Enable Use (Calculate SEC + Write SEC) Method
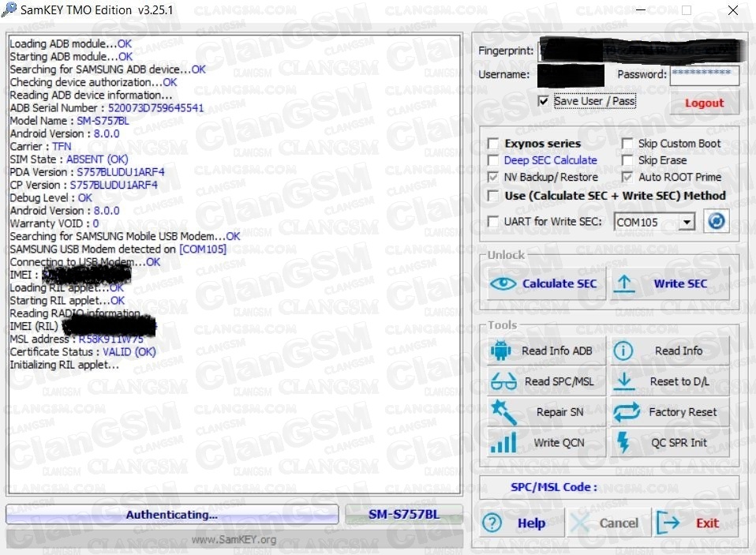 coord(493,196)
